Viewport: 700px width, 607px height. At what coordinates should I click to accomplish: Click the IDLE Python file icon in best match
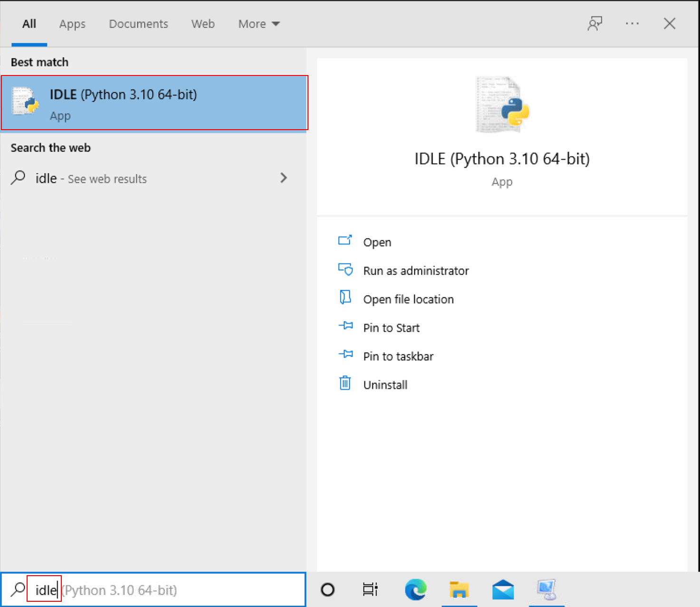pyautogui.click(x=25, y=101)
